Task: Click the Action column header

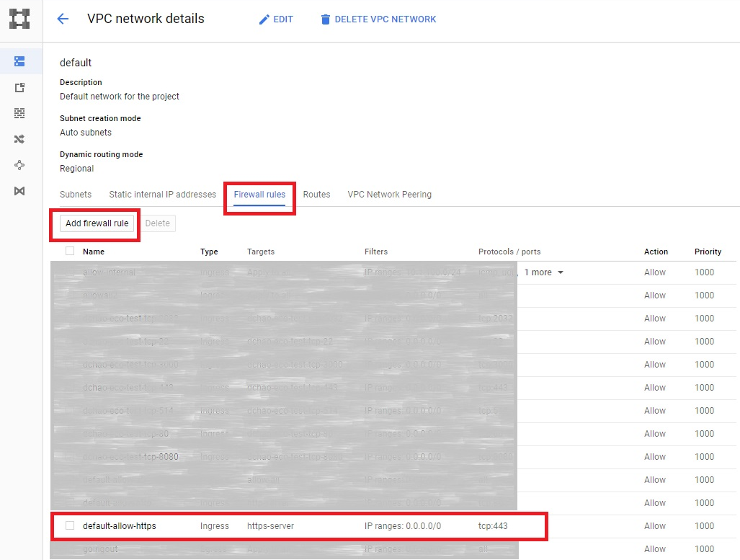Action: (x=656, y=252)
